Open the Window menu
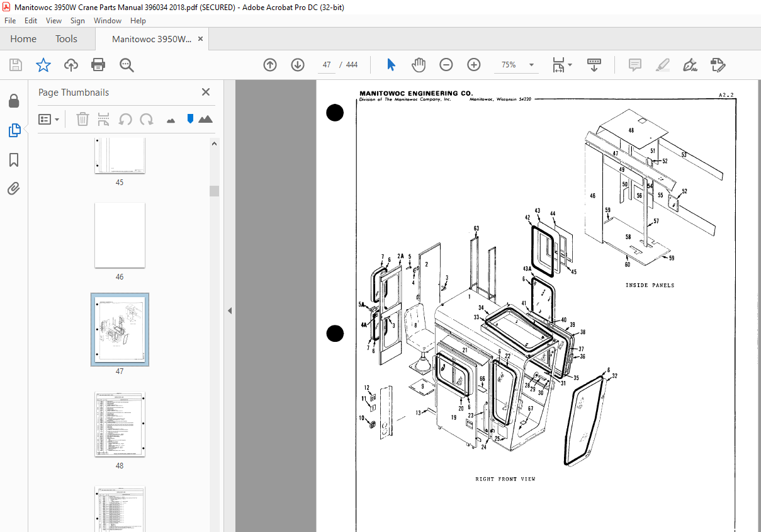This screenshot has height=532, width=761. pos(108,21)
